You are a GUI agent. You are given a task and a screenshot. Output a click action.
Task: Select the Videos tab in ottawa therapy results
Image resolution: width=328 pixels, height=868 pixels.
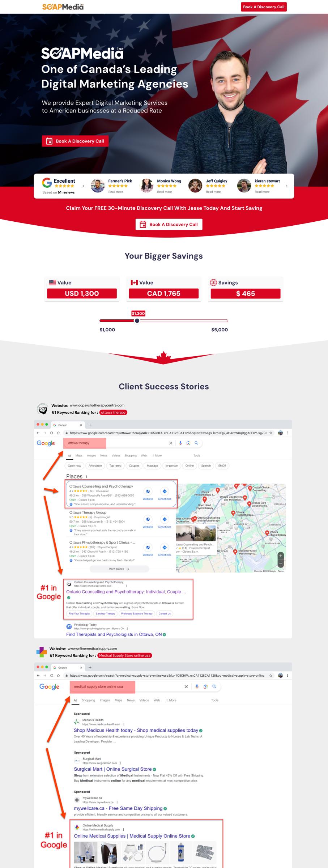click(116, 456)
